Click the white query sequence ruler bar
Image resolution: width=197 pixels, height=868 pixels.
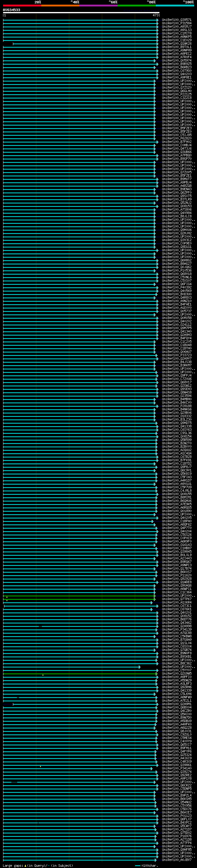[81, 12]
